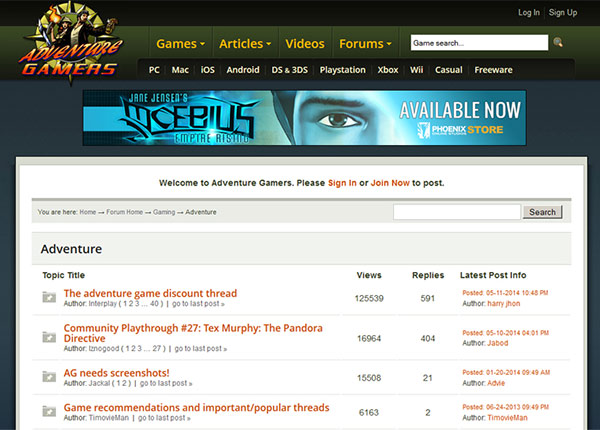600x430 pixels.
Task: Select the Playstation platform tab
Action: 342,70
